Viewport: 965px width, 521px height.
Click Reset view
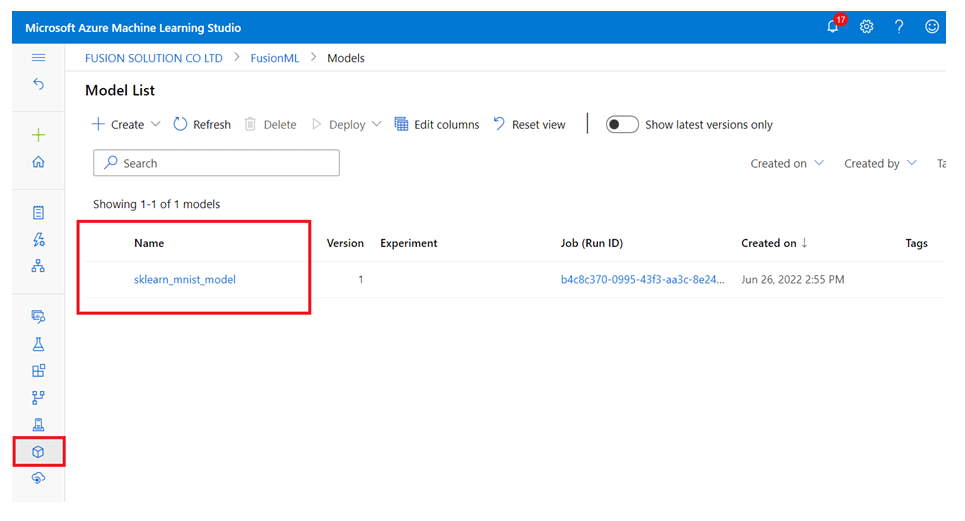click(529, 124)
